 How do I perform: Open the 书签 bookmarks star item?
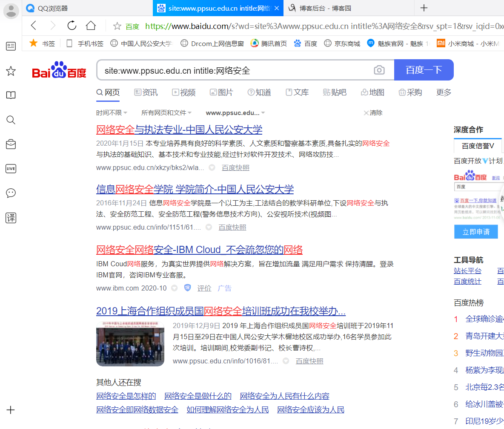coord(42,43)
